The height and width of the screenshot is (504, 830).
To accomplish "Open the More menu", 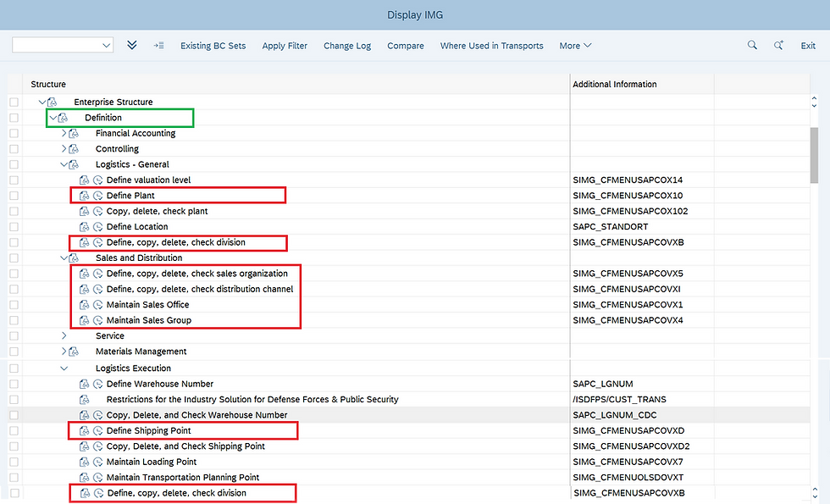I will 575,46.
